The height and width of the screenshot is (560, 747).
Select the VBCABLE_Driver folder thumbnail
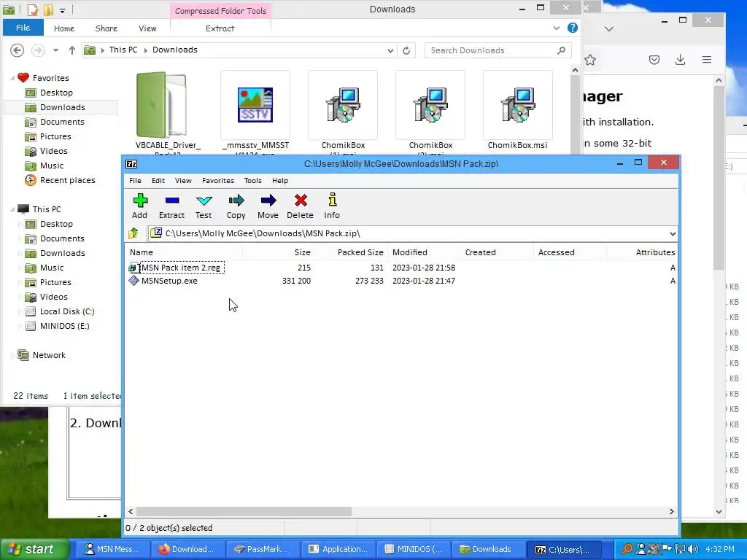coord(161,105)
